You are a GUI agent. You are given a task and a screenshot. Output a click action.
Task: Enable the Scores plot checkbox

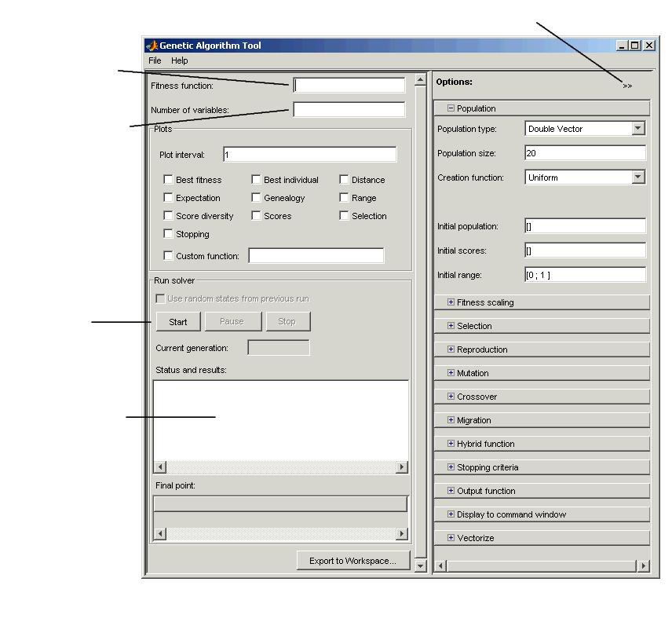click(256, 215)
